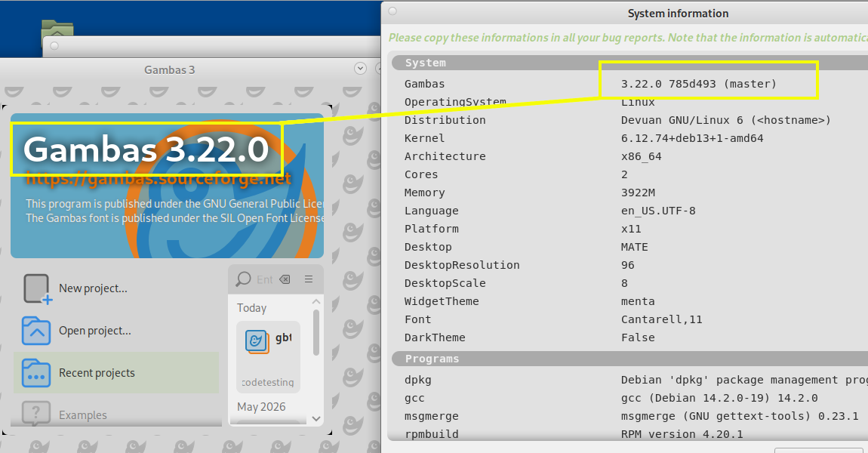This screenshot has height=453, width=868.
Task: Select the gcc (Debian 14.2.0-19) 14.2.0 value
Action: [x=719, y=398]
